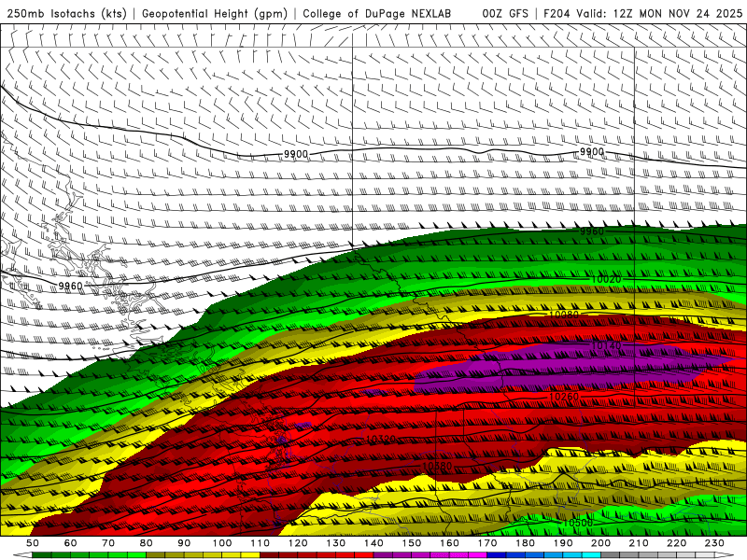
Task: Click the 'Geopotential Height (gpm)' title text
Action: [215, 13]
